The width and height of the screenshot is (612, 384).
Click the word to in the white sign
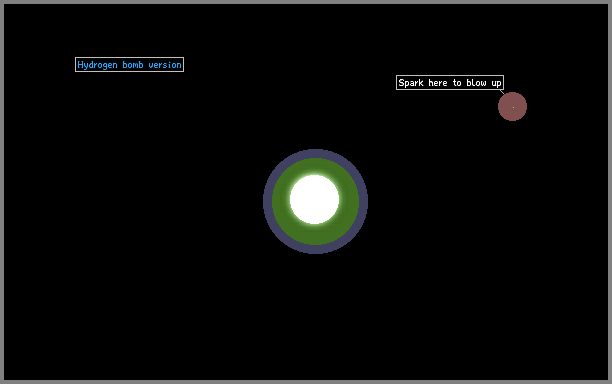pyautogui.click(x=457, y=83)
